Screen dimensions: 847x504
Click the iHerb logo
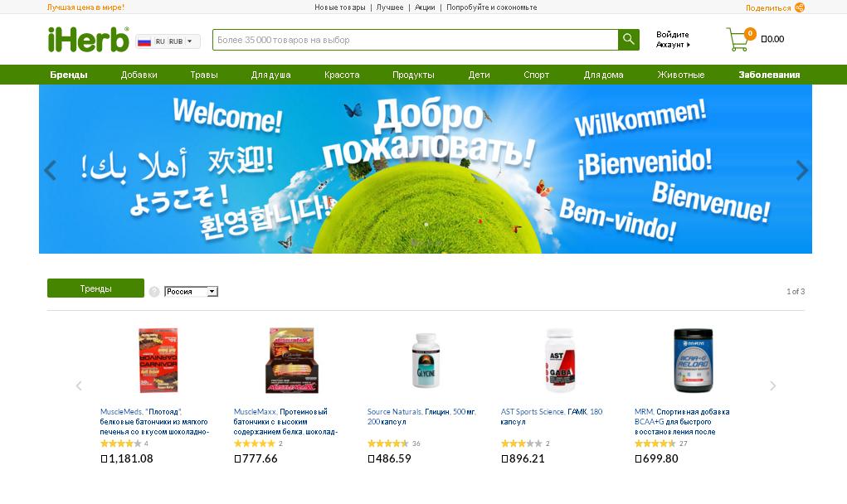89,40
